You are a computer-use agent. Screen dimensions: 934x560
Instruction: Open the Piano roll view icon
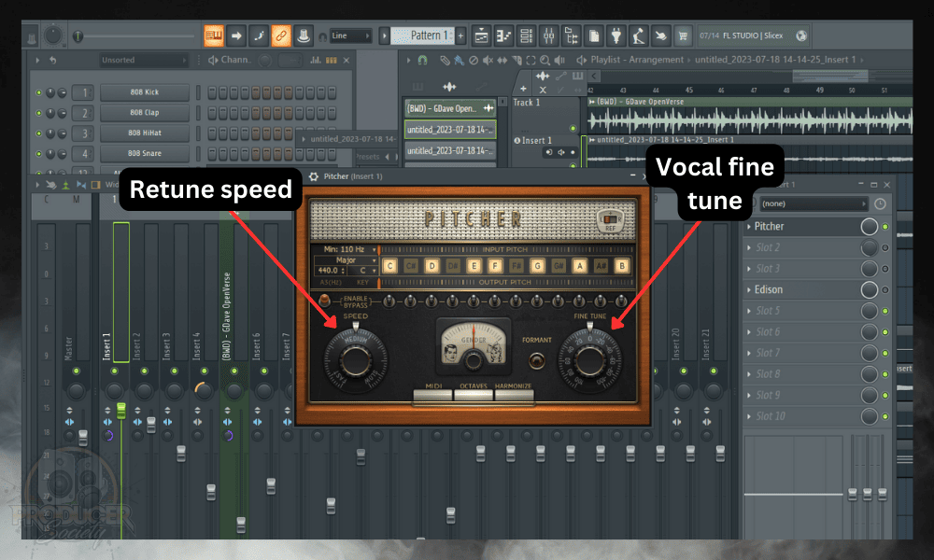coord(504,35)
